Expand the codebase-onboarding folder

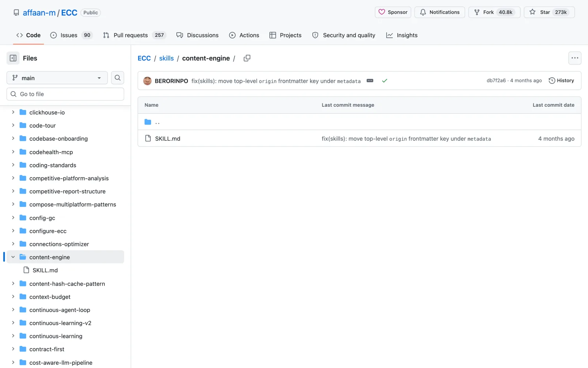[13, 138]
